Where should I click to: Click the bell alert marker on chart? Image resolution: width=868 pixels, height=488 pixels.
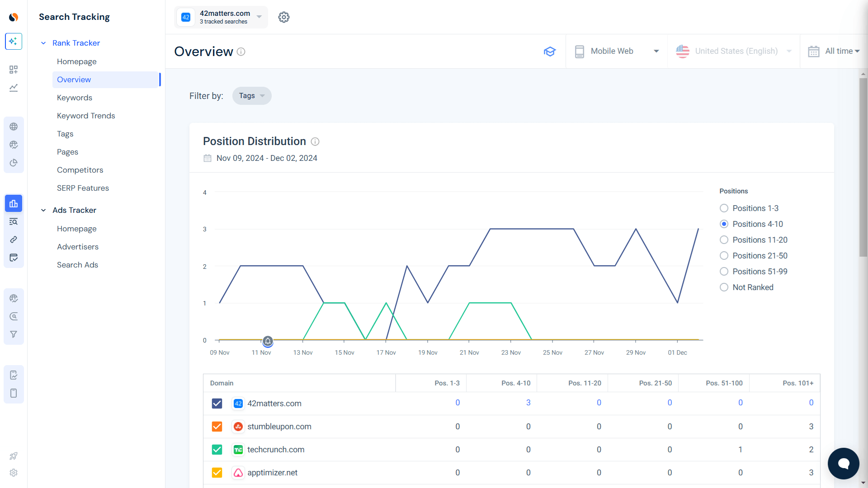[268, 341]
